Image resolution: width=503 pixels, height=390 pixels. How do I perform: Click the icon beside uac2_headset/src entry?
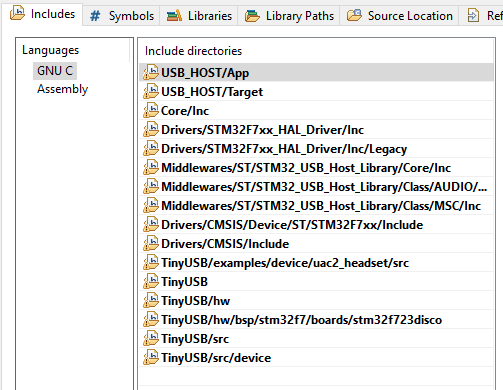151,262
